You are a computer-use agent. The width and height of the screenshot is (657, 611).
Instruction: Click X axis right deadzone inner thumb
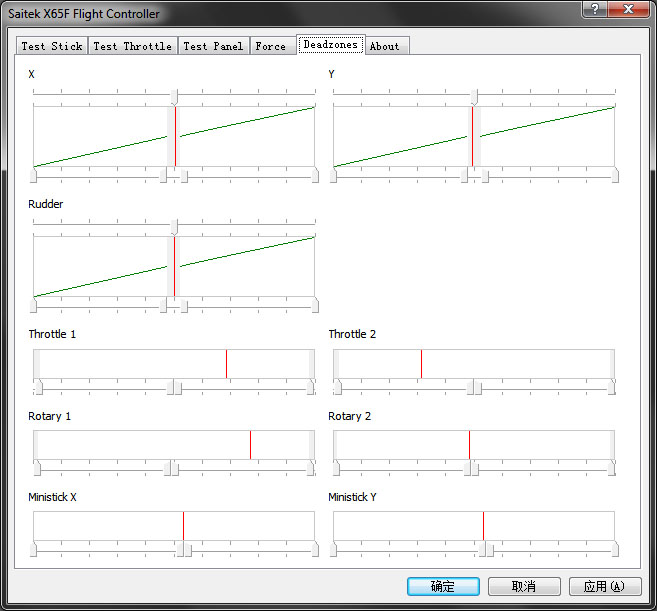click(184, 175)
